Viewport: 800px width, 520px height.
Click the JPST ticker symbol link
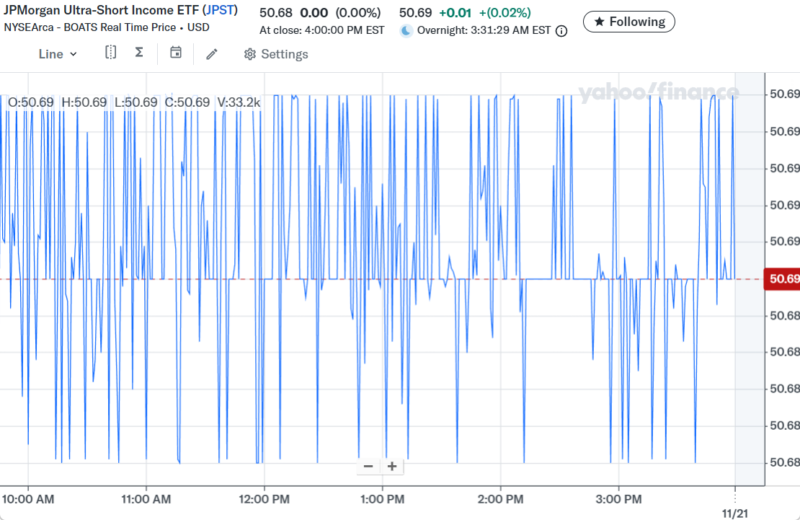click(x=220, y=10)
